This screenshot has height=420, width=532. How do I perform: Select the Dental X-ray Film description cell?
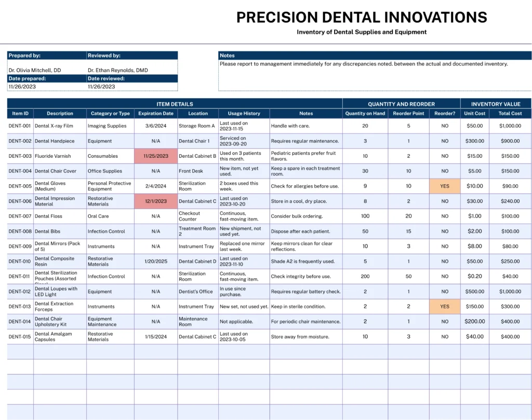[60, 126]
